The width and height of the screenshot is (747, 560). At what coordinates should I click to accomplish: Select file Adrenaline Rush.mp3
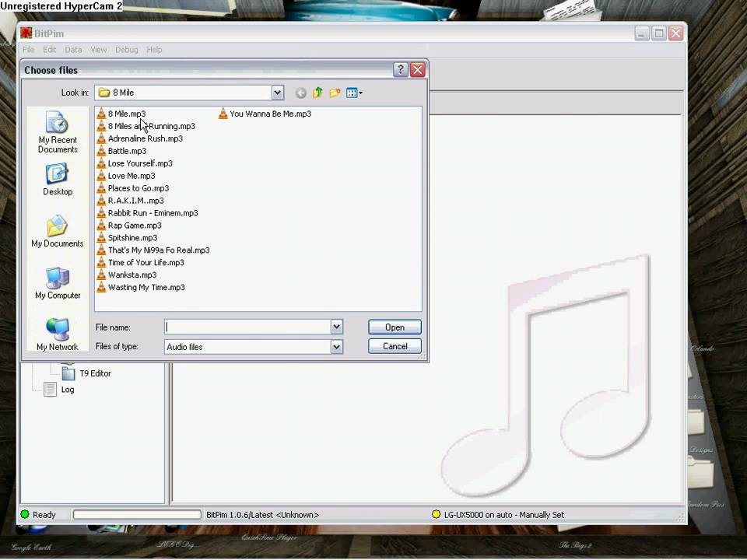pyautogui.click(x=140, y=138)
